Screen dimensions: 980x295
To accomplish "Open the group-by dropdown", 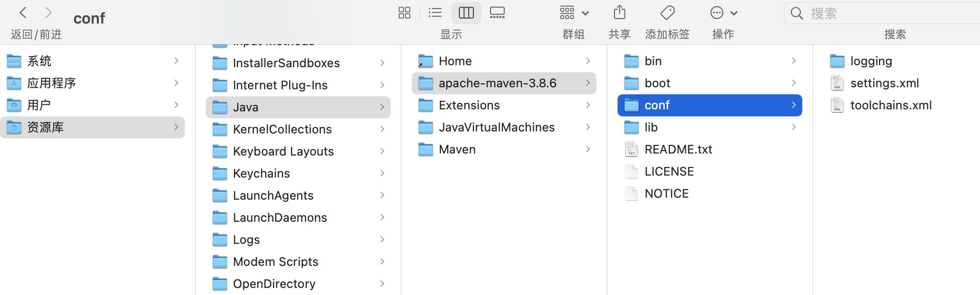I will [574, 13].
